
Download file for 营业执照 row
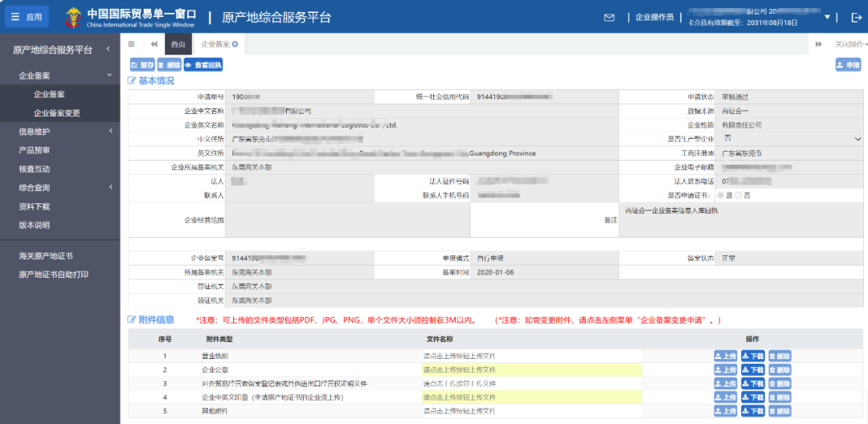[x=753, y=356]
